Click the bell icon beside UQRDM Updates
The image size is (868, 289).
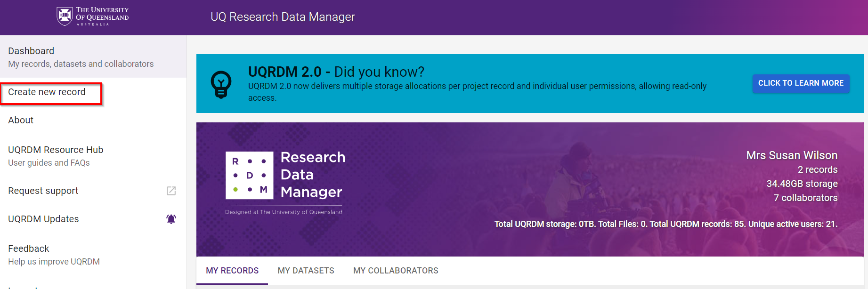[171, 219]
